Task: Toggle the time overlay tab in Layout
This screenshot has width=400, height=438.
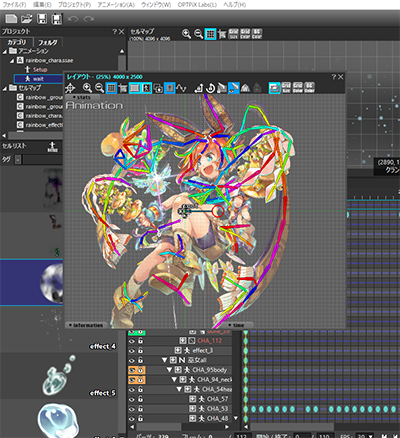Action: (x=236, y=325)
